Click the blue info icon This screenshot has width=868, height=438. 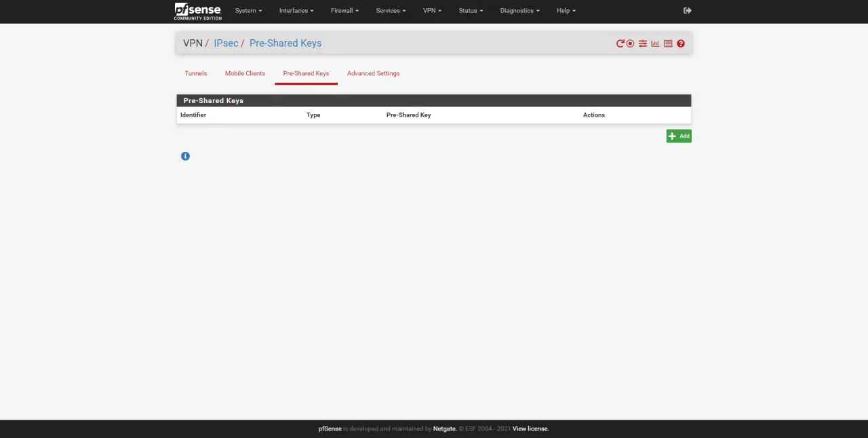click(185, 156)
